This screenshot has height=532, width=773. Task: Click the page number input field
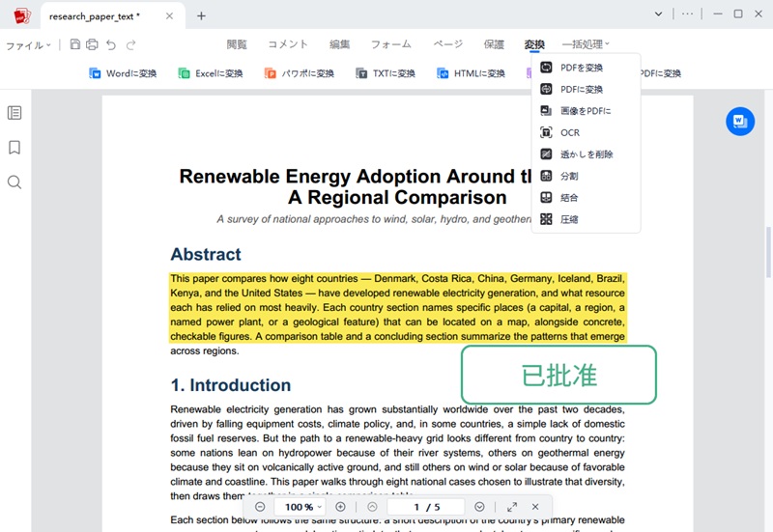pos(426,506)
